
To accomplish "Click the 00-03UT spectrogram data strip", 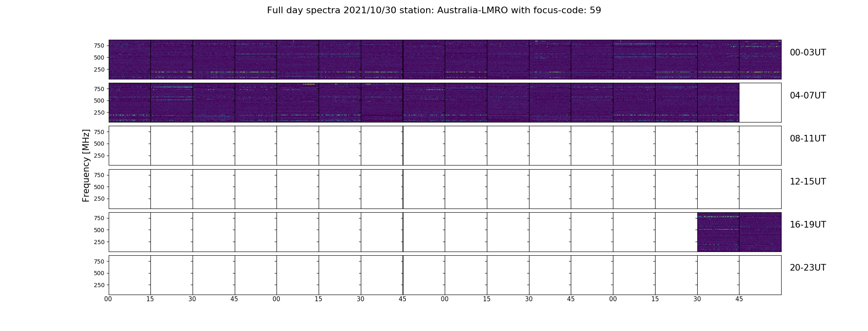I will 445,60.
